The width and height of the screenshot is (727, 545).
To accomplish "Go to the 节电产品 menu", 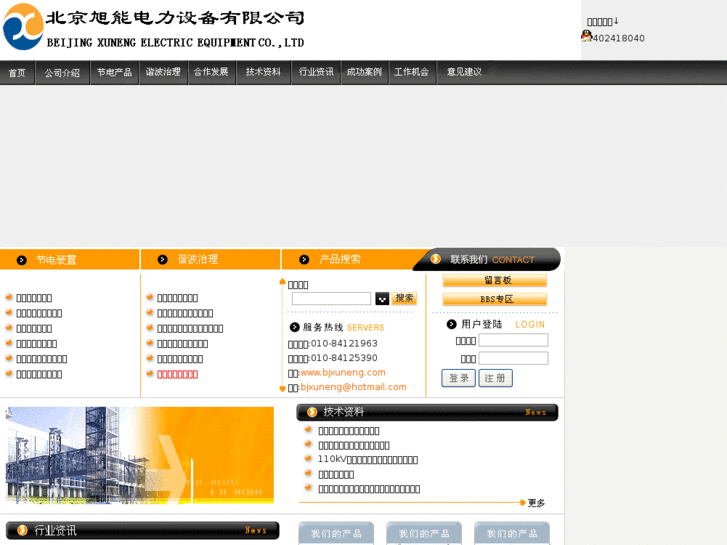I will click(115, 72).
